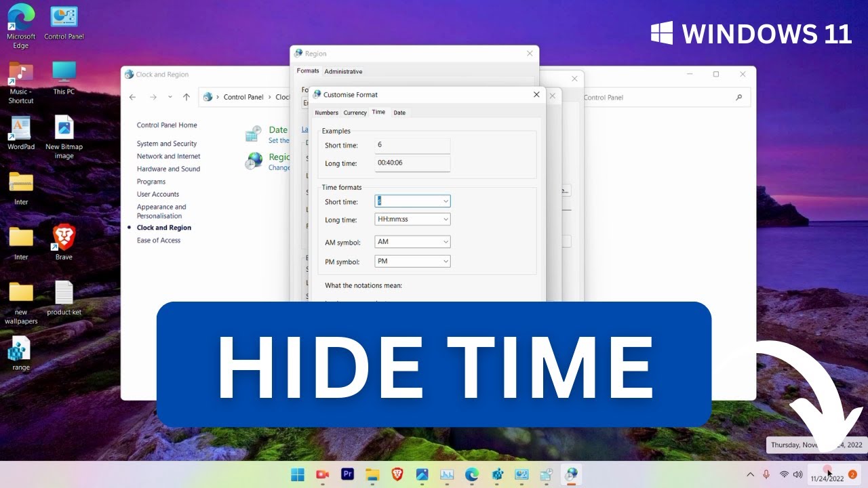Open the Wi-Fi network tray icon
The image size is (868, 488).
pyautogui.click(x=785, y=474)
